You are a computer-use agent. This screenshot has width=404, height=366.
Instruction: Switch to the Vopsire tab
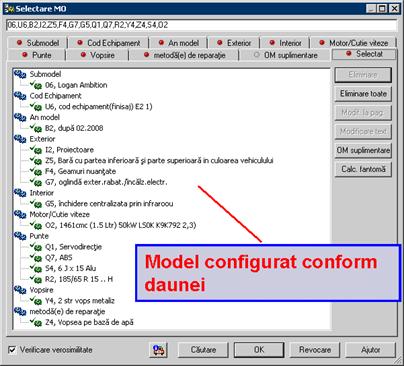97,55
